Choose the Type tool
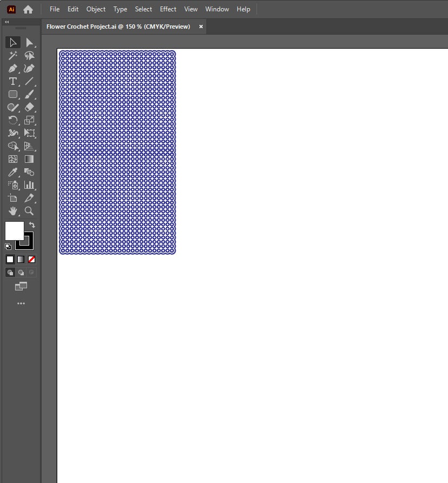 click(x=12, y=82)
